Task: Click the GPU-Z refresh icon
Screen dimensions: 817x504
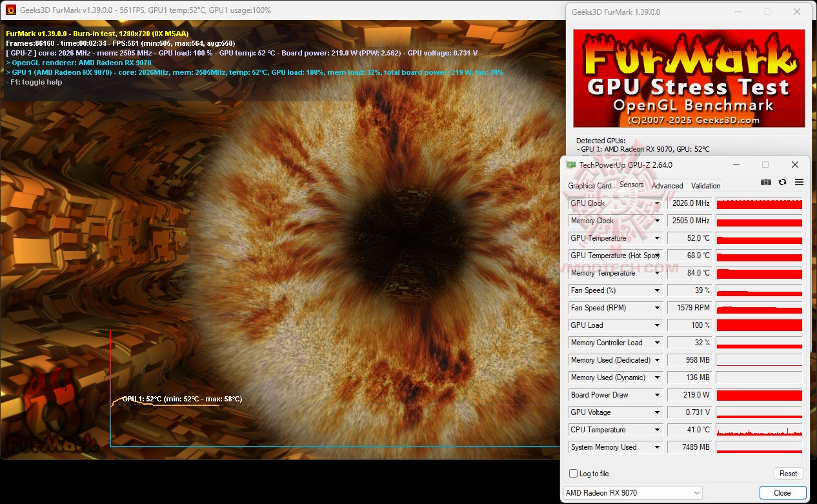Action: tap(782, 183)
